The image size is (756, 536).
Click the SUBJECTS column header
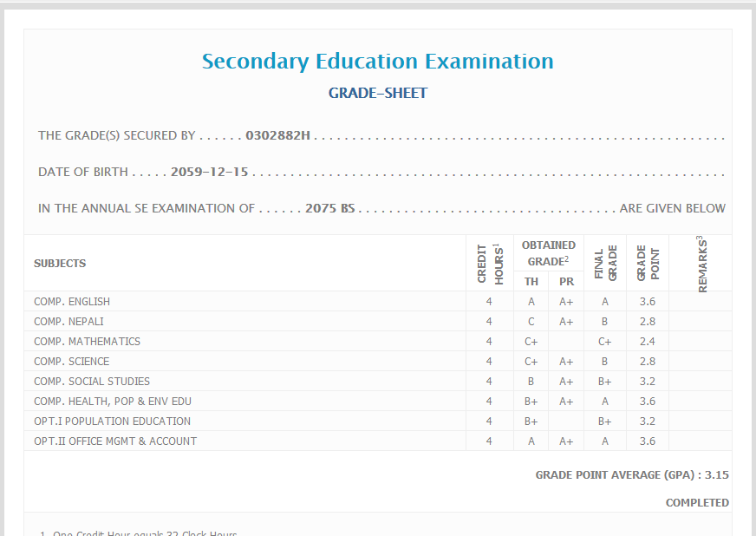pyautogui.click(x=60, y=264)
